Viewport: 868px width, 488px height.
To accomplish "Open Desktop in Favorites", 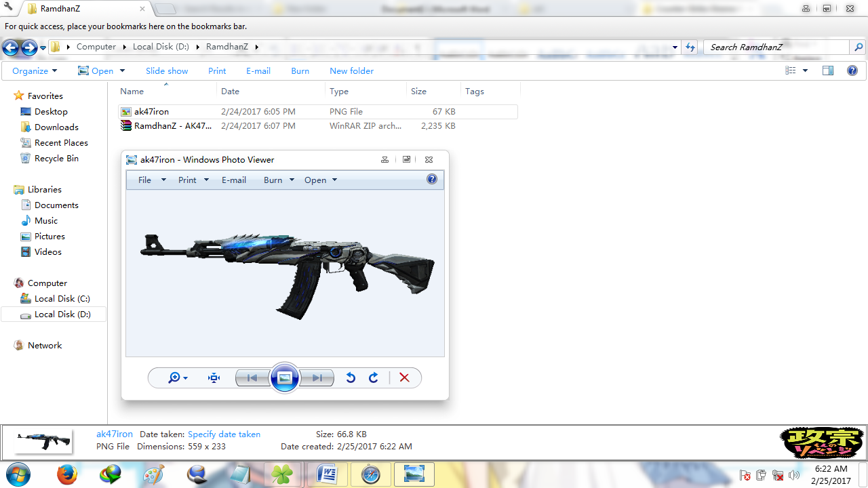I will click(x=51, y=112).
